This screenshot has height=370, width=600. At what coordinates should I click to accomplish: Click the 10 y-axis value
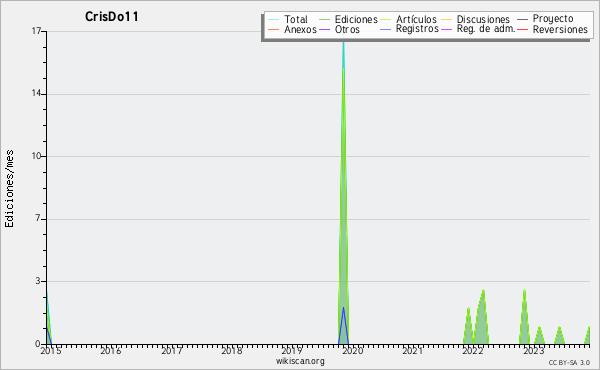[36, 156]
